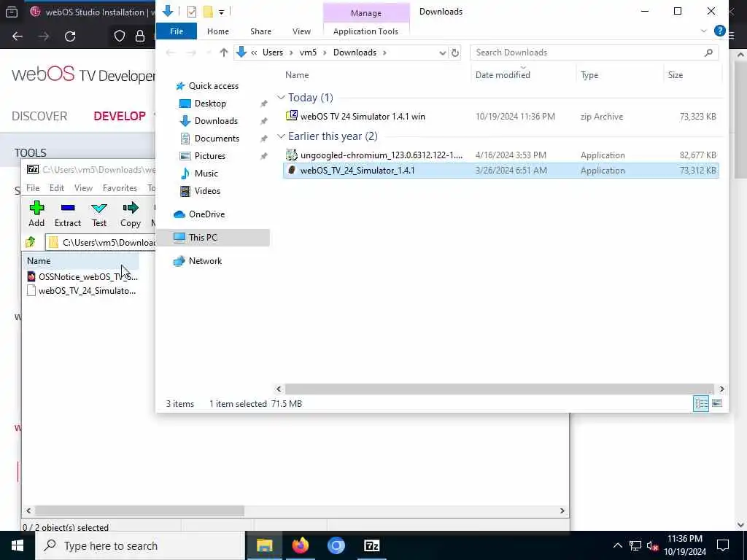This screenshot has width=747, height=560.
Task: Click the Explorer Up arrow button
Action: pos(223,52)
